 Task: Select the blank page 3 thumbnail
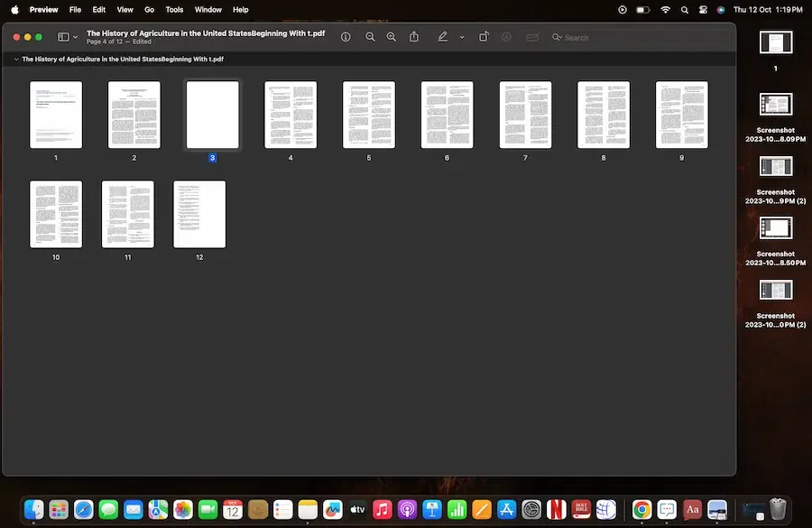212,115
